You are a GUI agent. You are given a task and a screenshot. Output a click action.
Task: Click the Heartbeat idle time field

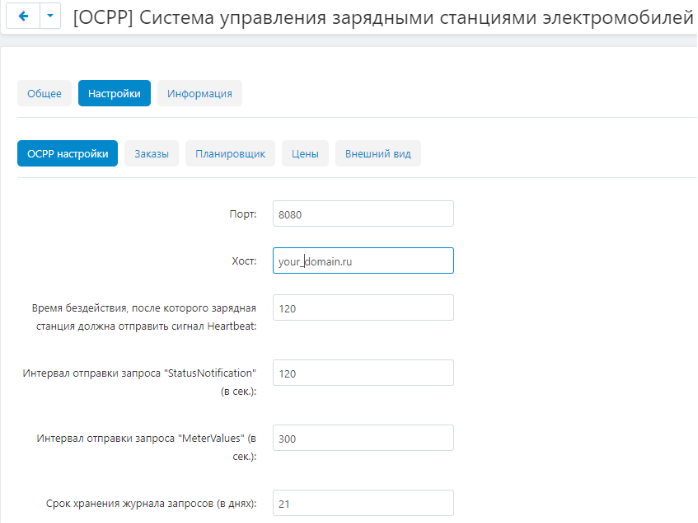[x=363, y=308]
